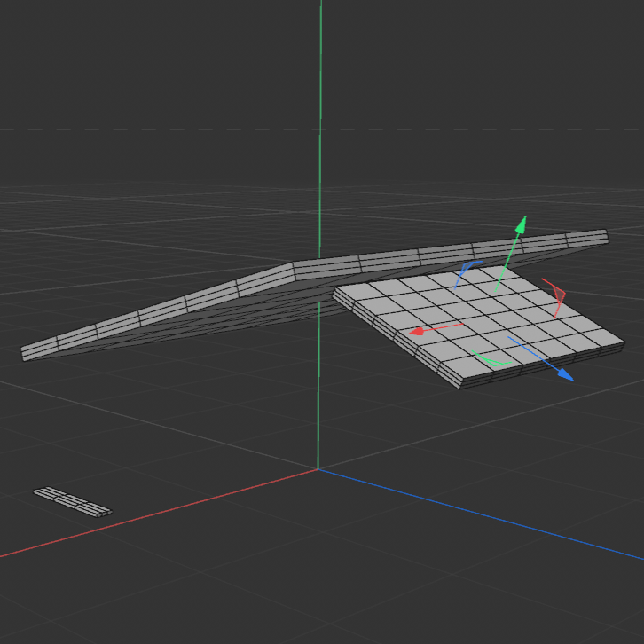
Task: Click empty background above the horizon line
Action: (x=160, y=62)
